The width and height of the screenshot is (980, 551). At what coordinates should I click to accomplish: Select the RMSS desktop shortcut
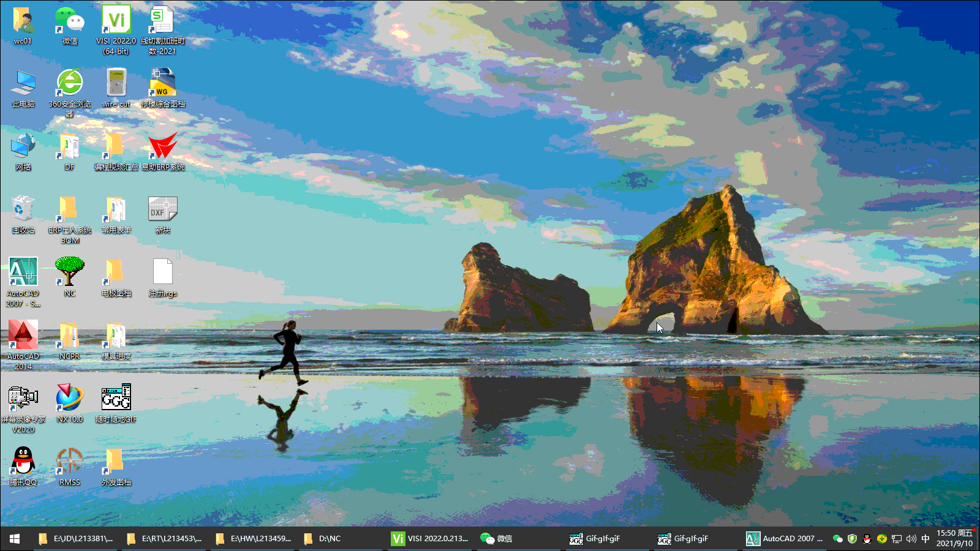[x=70, y=467]
